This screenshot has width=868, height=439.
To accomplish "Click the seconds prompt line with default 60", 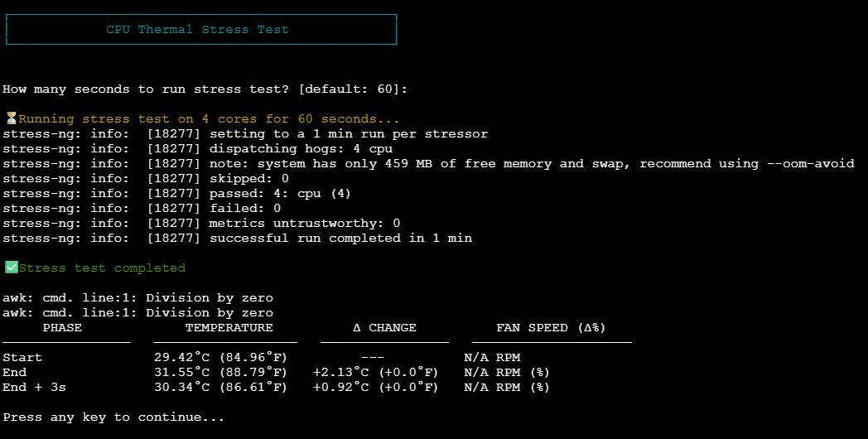I will pos(205,89).
